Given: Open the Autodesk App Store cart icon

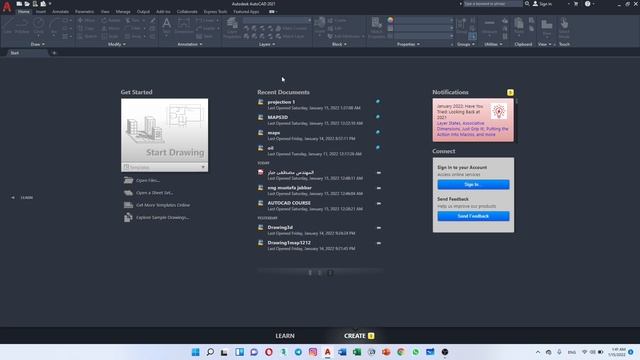Looking at the screenshot, I should pyautogui.click(x=576, y=4).
